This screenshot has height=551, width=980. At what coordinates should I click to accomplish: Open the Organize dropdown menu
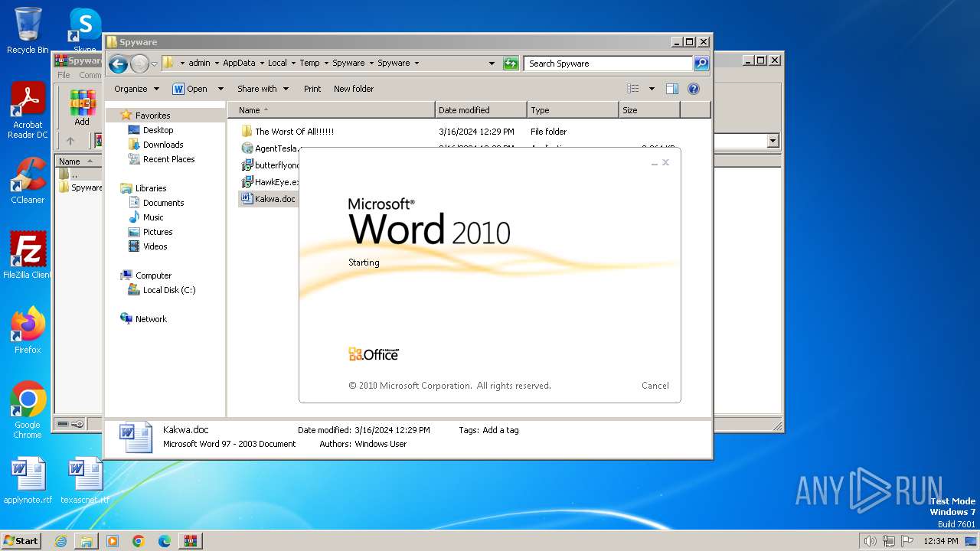coord(136,89)
